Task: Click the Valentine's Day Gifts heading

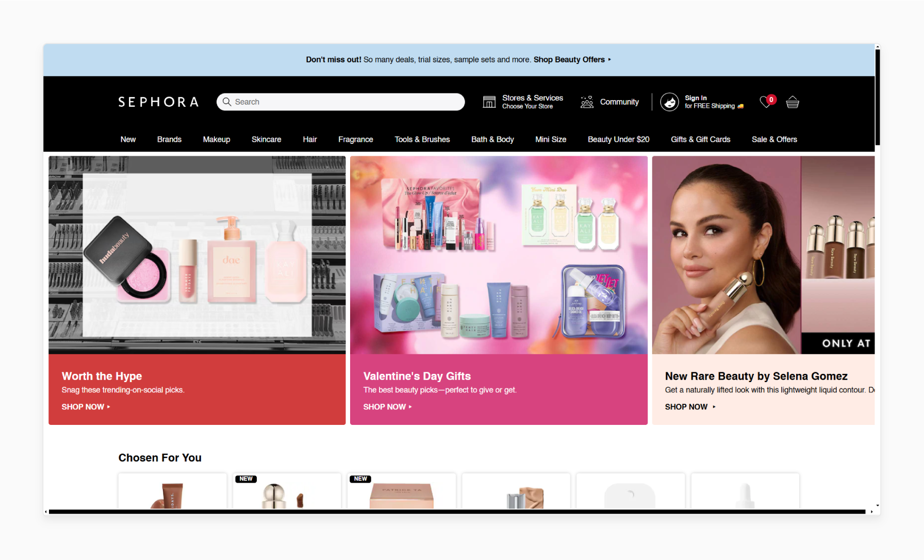Action: click(x=417, y=376)
